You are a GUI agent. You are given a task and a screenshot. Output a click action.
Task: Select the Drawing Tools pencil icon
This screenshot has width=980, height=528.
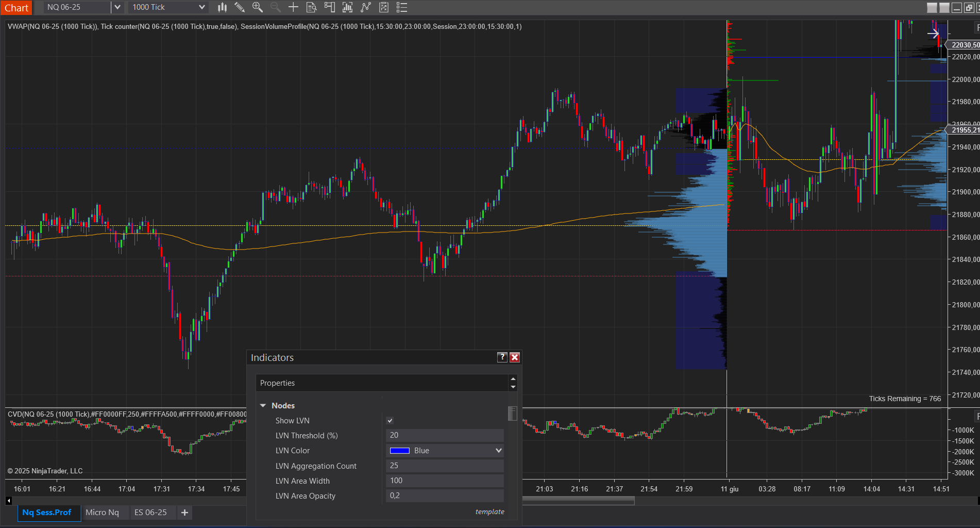click(x=239, y=7)
